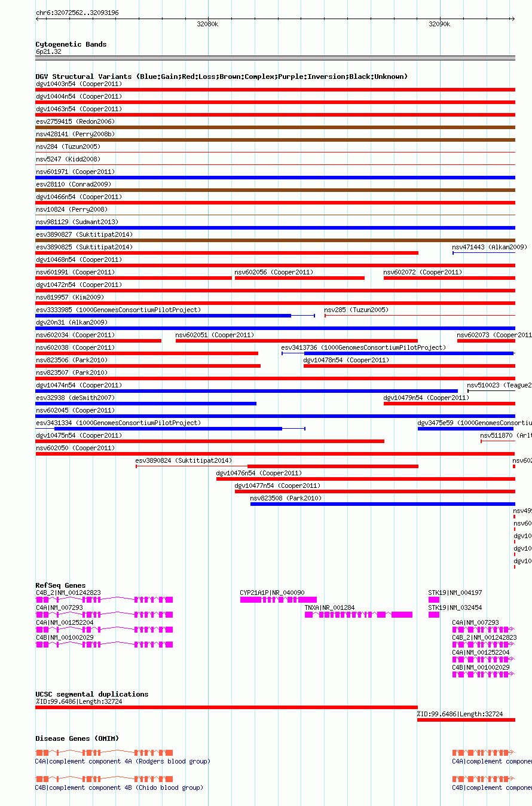This screenshot has width=532, height=806.
Task: Click esv3413736 (1000GenomesConsortiumPilotProject) label
Action: tap(363, 347)
